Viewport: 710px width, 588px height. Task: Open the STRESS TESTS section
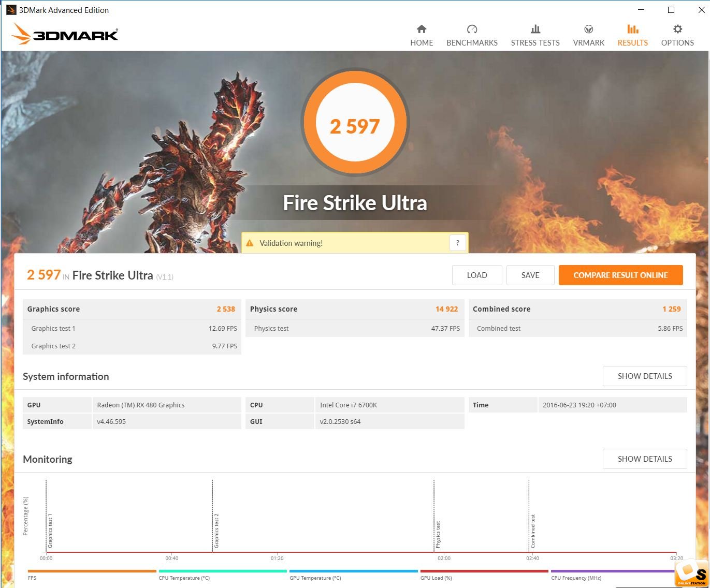coord(535,42)
